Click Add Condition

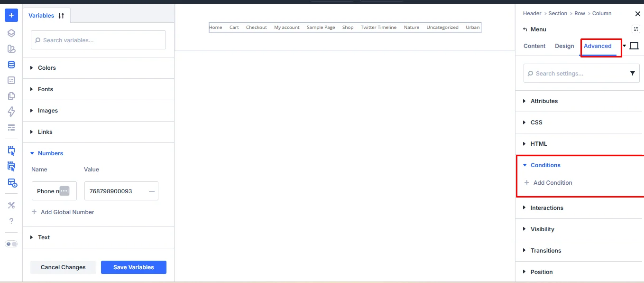[548, 183]
